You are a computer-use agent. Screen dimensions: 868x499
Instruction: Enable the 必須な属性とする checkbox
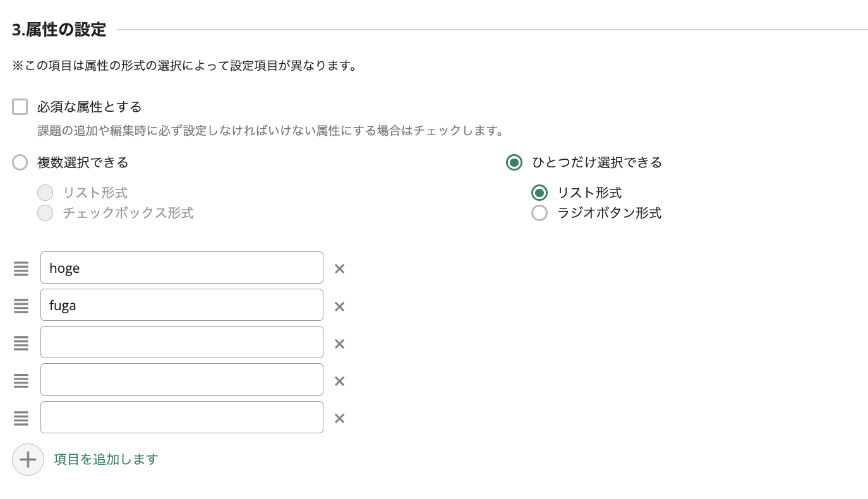[20, 107]
